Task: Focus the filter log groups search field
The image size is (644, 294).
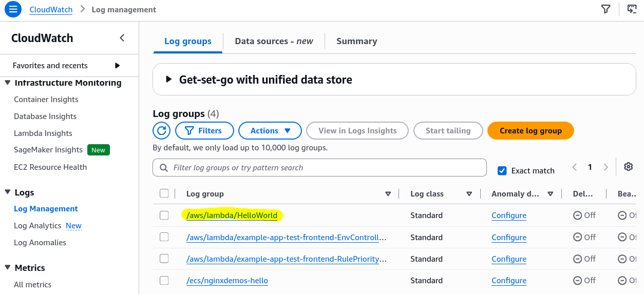Action: [319, 168]
